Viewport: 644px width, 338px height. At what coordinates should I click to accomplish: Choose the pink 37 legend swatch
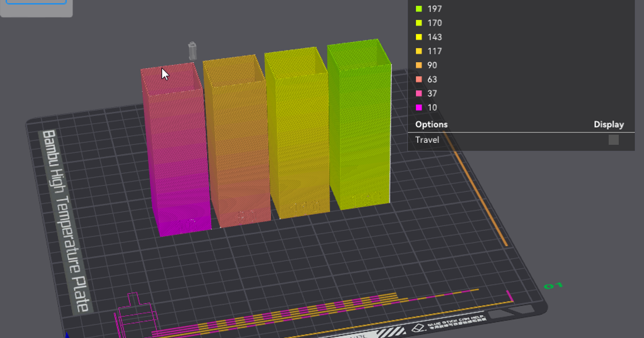click(x=419, y=93)
